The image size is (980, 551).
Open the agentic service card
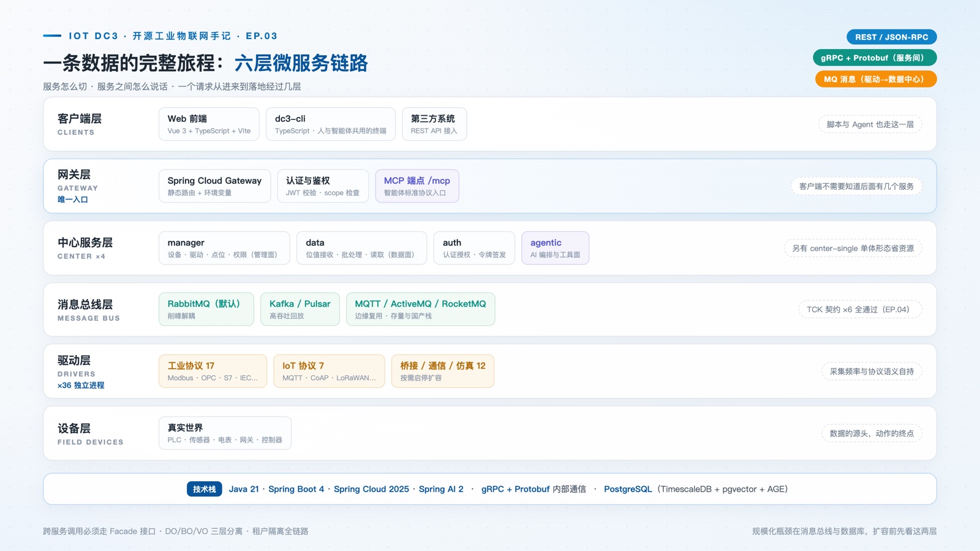(x=555, y=248)
